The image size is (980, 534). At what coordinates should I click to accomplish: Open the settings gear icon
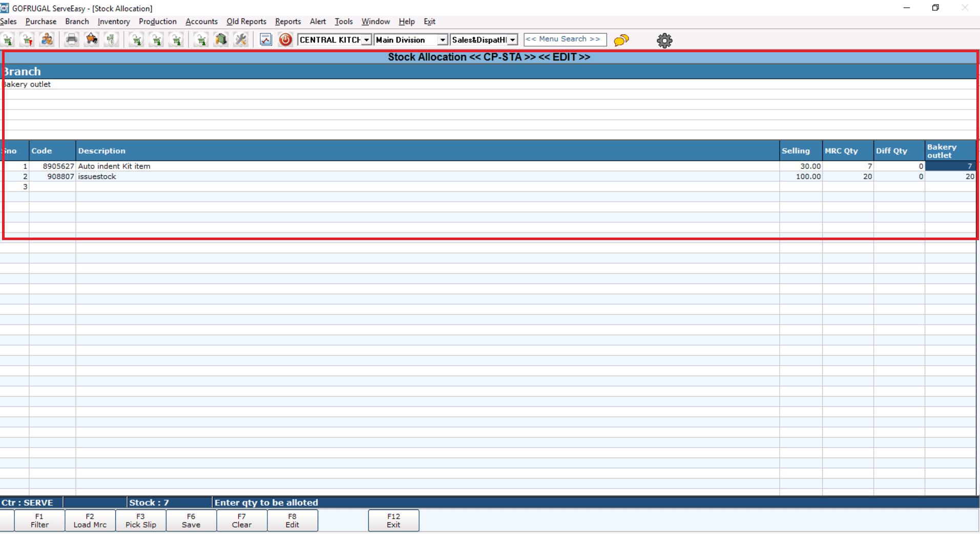pos(664,40)
